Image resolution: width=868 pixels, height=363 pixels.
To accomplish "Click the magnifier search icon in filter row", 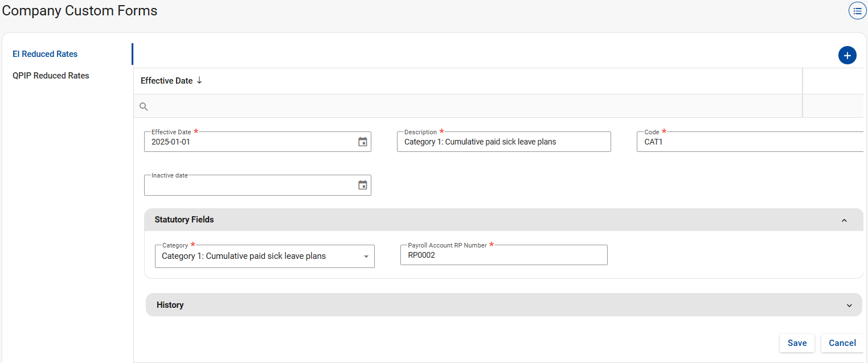I will pos(144,106).
